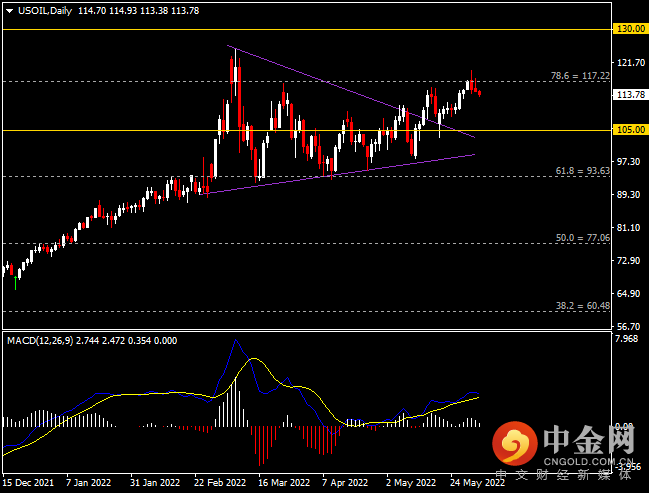Screen dimensions: 649x493
Task: Click the 24 May 2022 date marker
Action: pyautogui.click(x=477, y=483)
